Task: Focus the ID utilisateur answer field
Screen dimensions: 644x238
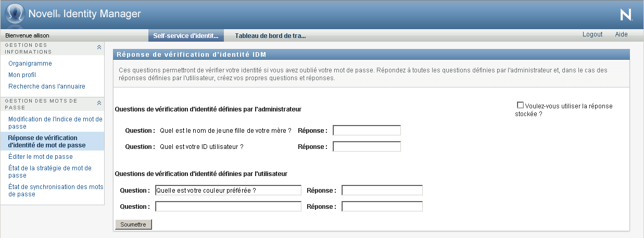Action: pyautogui.click(x=367, y=146)
